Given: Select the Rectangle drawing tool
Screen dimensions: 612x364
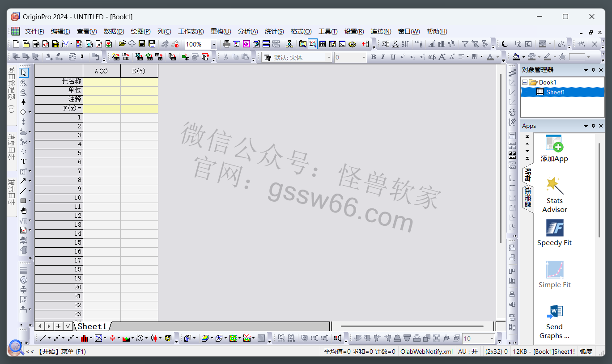Looking at the screenshot, I should coord(23,201).
